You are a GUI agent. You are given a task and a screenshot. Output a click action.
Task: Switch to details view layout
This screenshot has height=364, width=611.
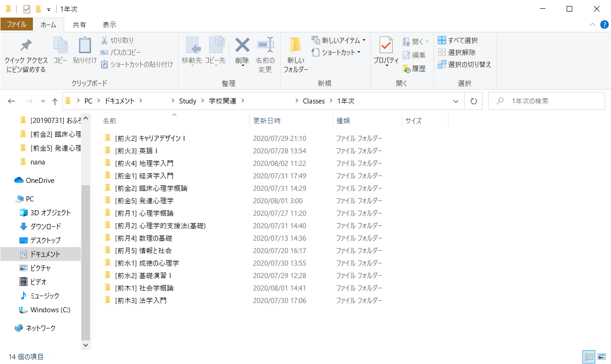tap(589, 357)
